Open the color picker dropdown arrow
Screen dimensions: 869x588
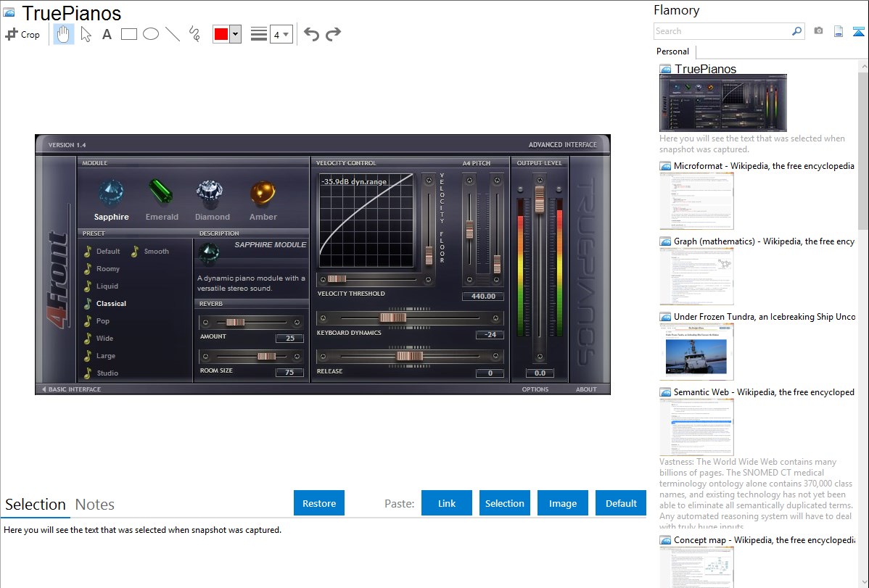(235, 34)
